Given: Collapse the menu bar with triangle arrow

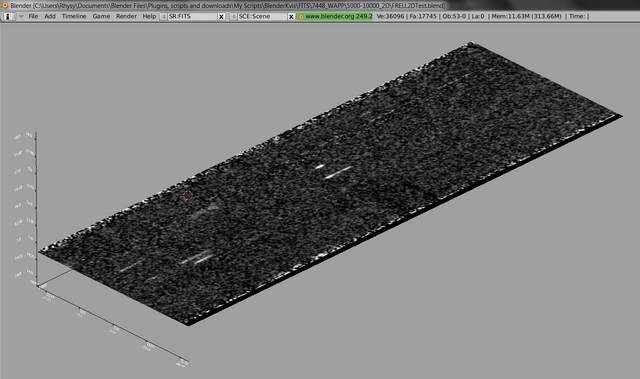Looking at the screenshot, I should 21,16.
